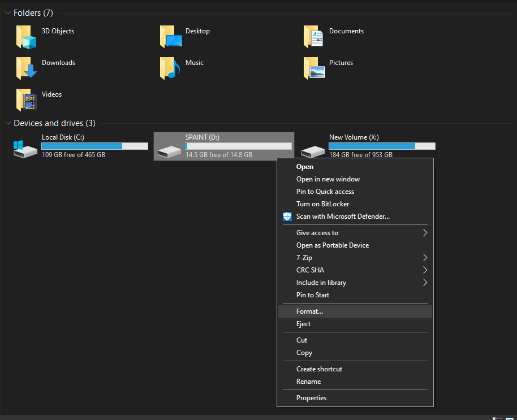Screen dimensions: 517x420
Task: Open the Videos folder icon
Action: point(26,100)
